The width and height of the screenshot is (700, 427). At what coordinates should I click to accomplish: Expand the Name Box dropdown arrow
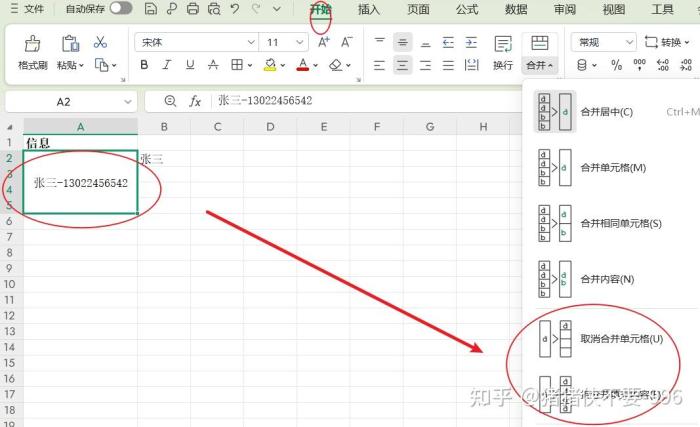pos(128,102)
